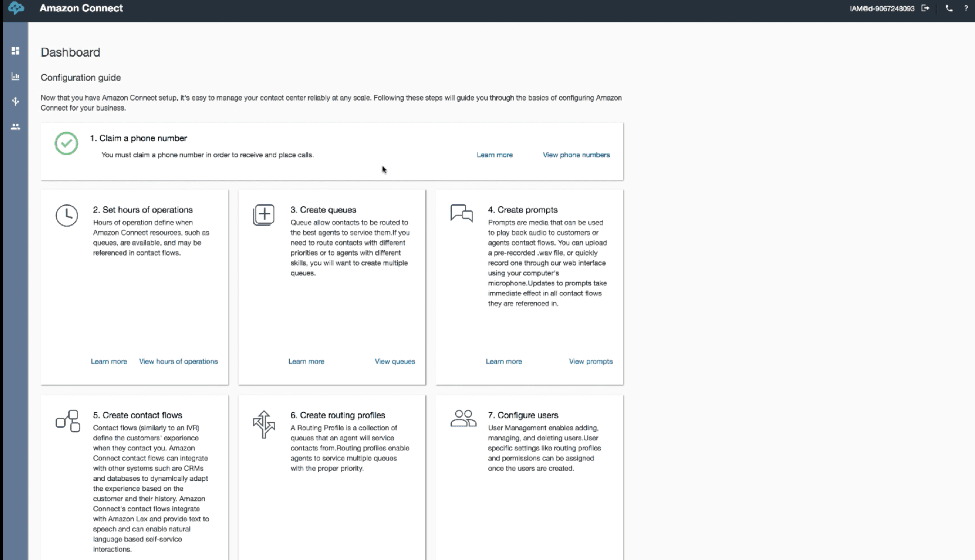
Task: Click the logout icon beside username
Action: (925, 8)
